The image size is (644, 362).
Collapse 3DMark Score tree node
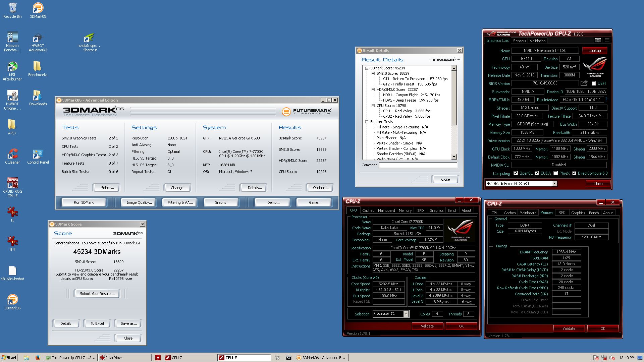367,68
